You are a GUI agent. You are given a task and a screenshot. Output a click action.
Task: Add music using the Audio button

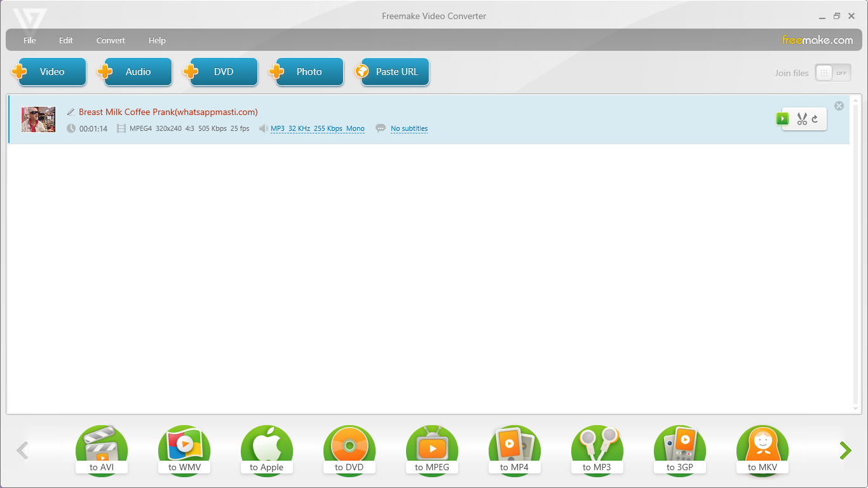coord(135,72)
